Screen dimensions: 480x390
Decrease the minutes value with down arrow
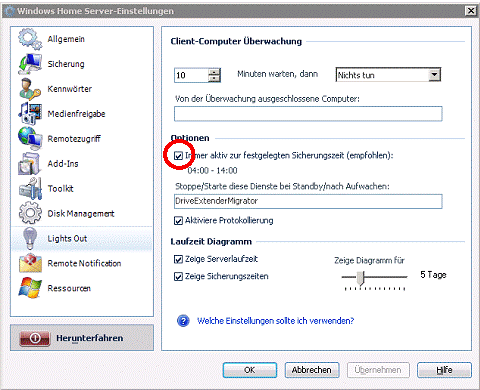pos(214,79)
